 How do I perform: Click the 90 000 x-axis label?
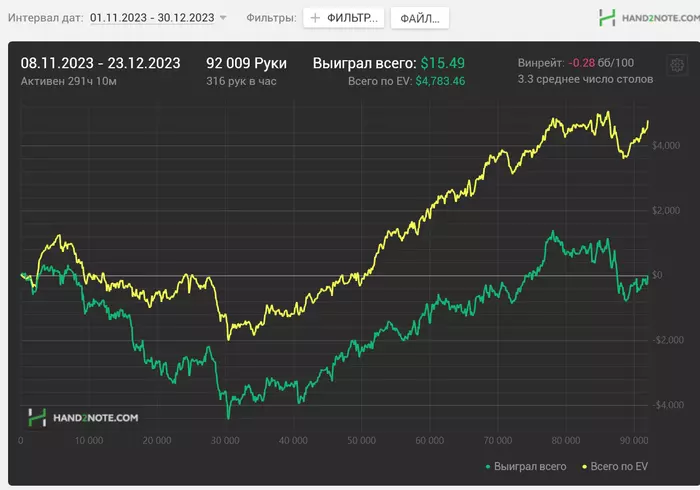click(x=634, y=440)
